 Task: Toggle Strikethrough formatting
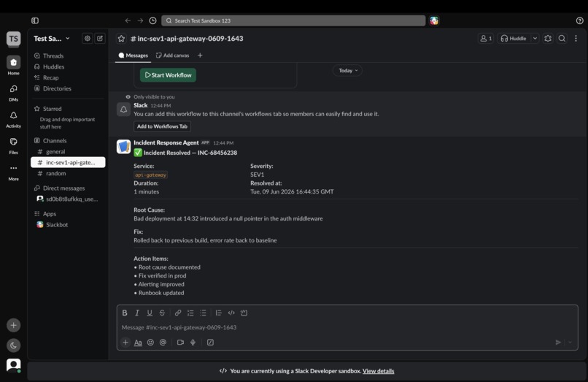coord(162,313)
